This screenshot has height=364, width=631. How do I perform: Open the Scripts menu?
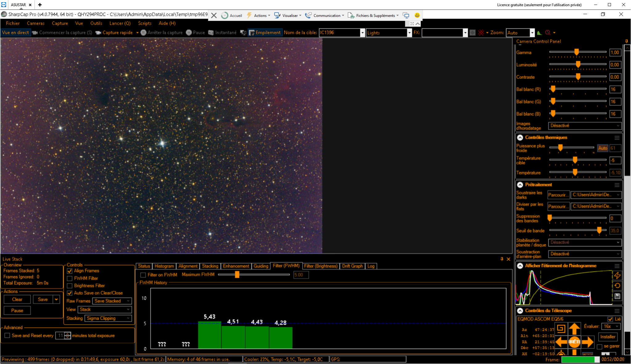pos(145,23)
